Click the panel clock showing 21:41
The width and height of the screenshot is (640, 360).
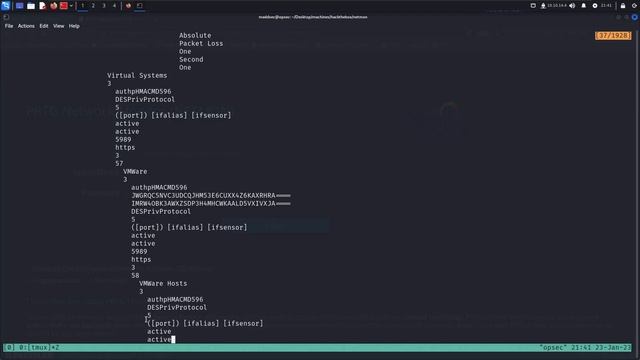point(606,6)
